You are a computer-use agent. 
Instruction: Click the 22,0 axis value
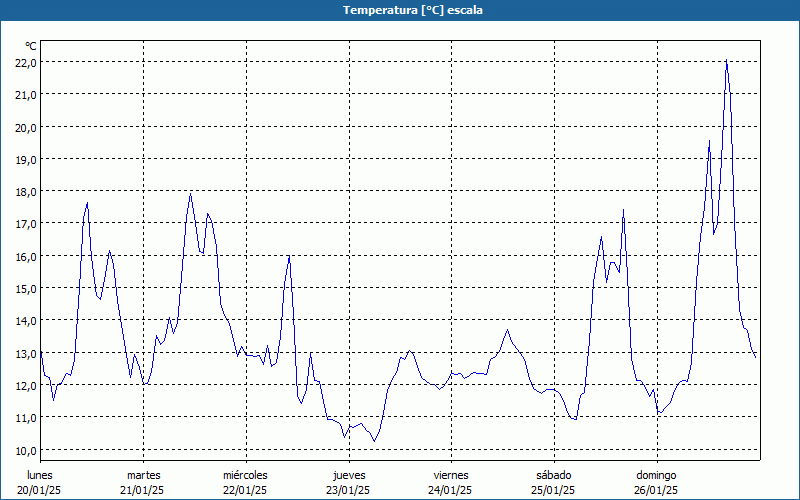click(26, 63)
